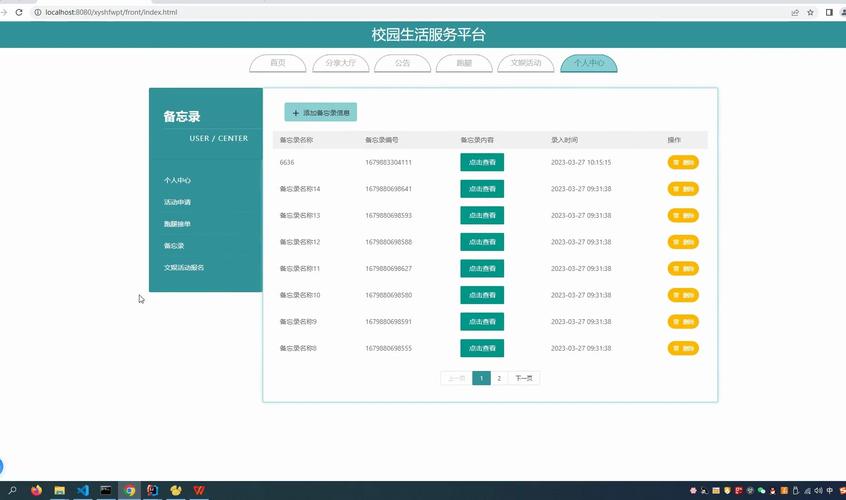Image resolution: width=846 pixels, height=500 pixels.
Task: Open the 分享大厅 tab
Action: click(340, 63)
